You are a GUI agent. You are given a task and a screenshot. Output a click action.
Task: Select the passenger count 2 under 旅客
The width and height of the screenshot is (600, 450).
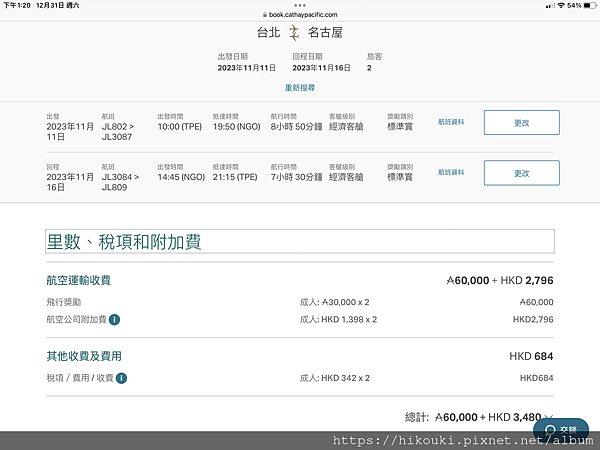point(369,68)
